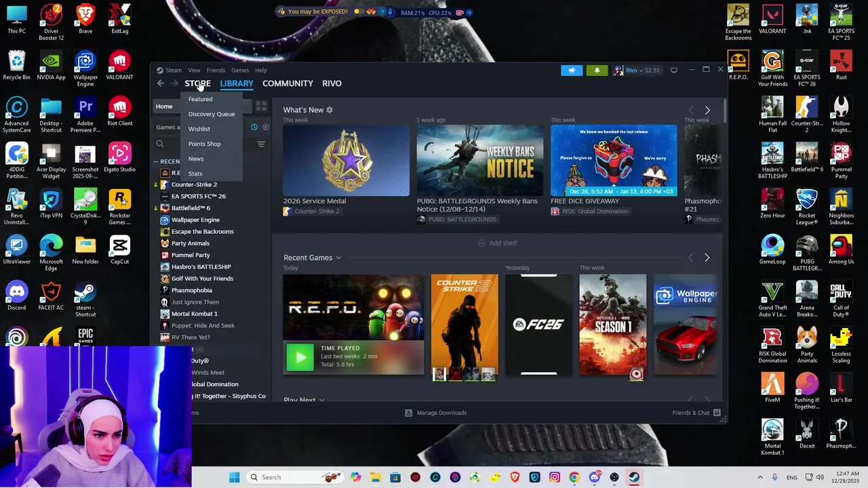Select the Rust desktop icon
Image resolution: width=868 pixels, height=488 pixels.
tap(841, 66)
